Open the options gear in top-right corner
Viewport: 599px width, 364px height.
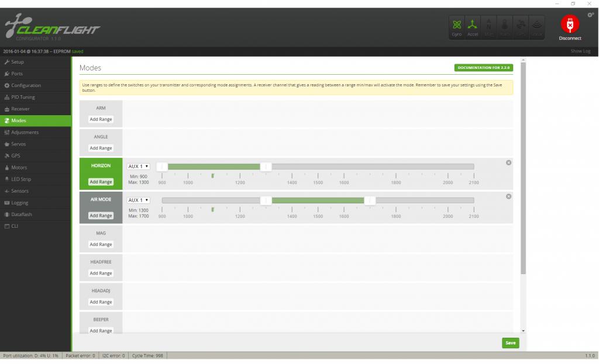(x=590, y=15)
